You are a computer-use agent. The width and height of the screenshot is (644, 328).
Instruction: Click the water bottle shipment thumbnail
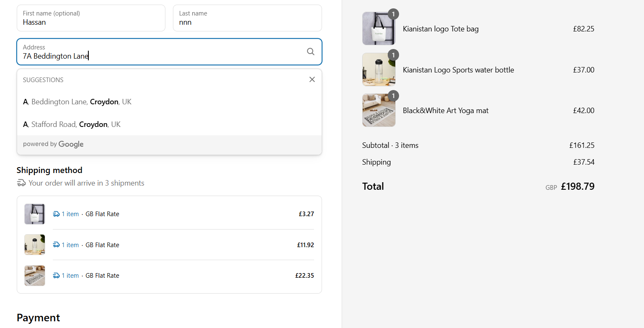[x=35, y=245]
